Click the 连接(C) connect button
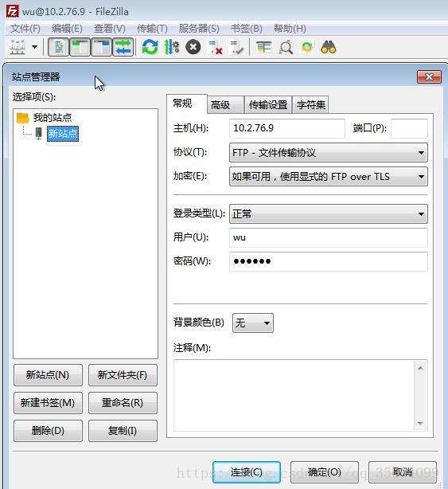 247,472
